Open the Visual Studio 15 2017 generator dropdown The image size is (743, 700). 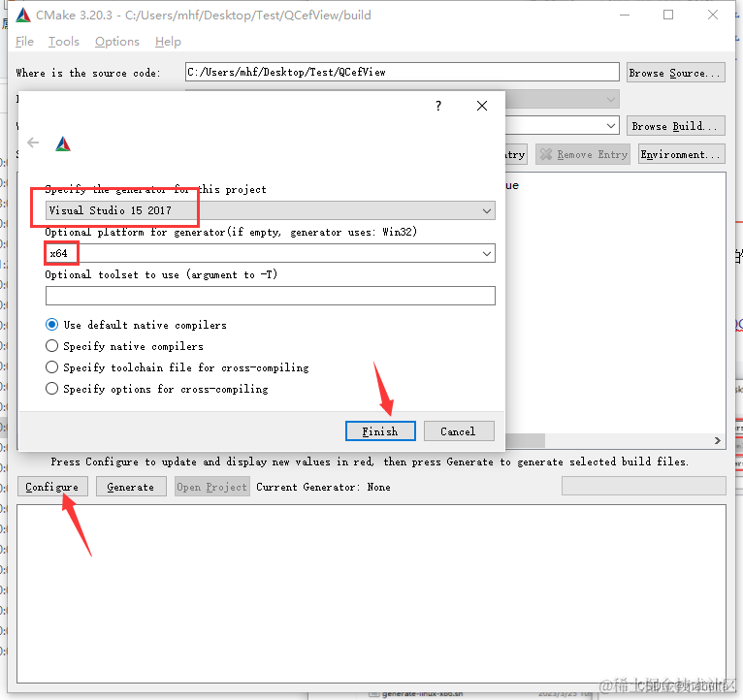270,210
